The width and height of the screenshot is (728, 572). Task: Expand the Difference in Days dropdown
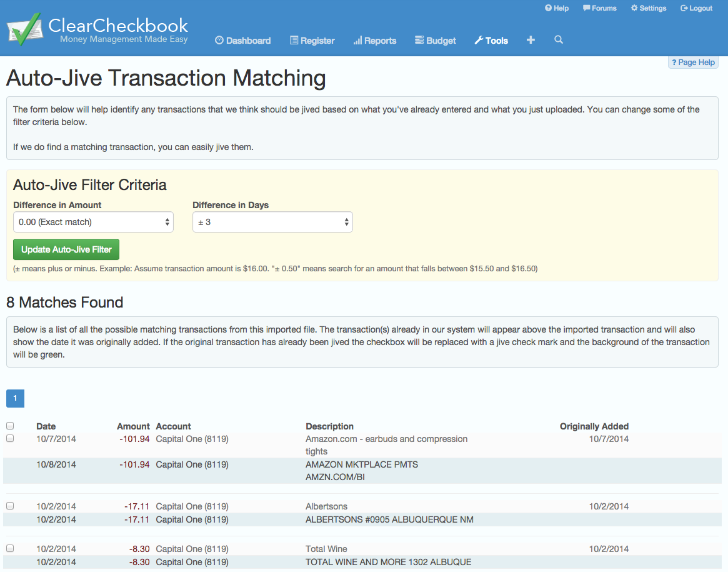(272, 222)
